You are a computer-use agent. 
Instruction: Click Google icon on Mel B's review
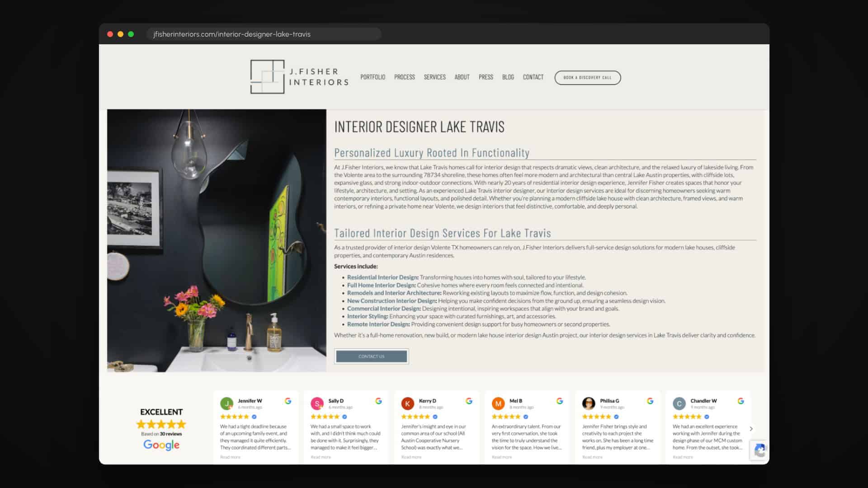click(x=560, y=401)
